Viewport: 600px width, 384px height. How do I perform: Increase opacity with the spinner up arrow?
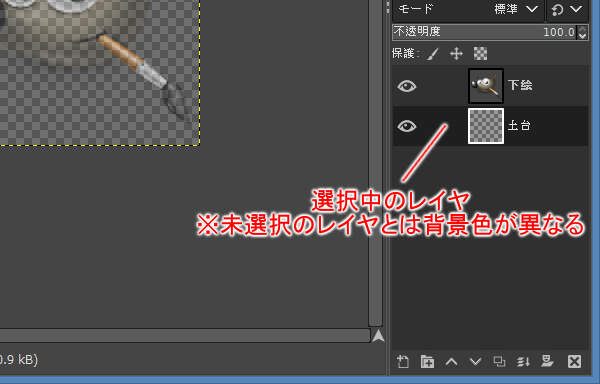582,29
